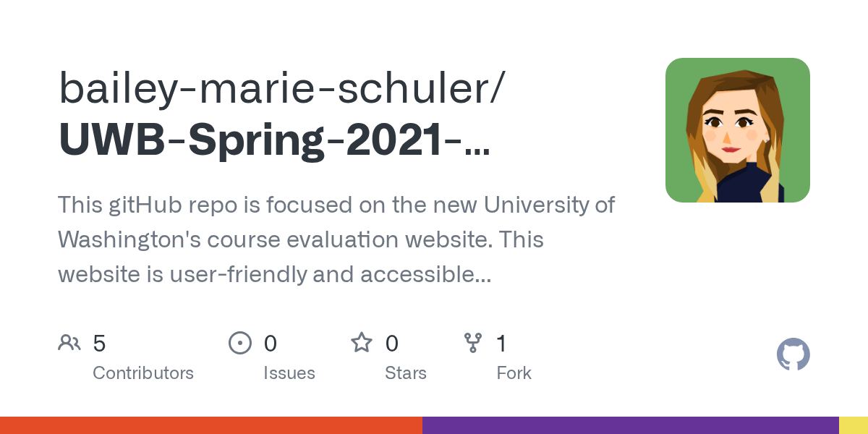Click the Issues circle-dot icon
This screenshot has width=868, height=434.
(240, 343)
